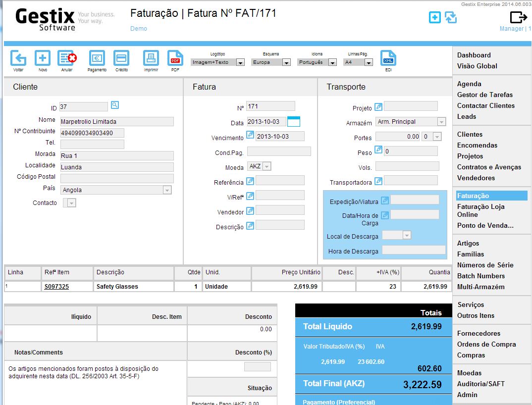532x405 pixels.
Task: Click the Vols. input field
Action: coord(407,166)
